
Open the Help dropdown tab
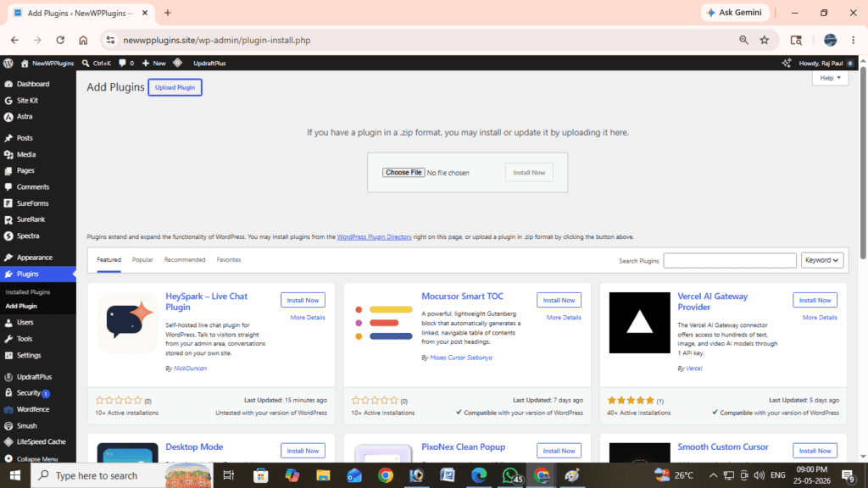(x=830, y=78)
